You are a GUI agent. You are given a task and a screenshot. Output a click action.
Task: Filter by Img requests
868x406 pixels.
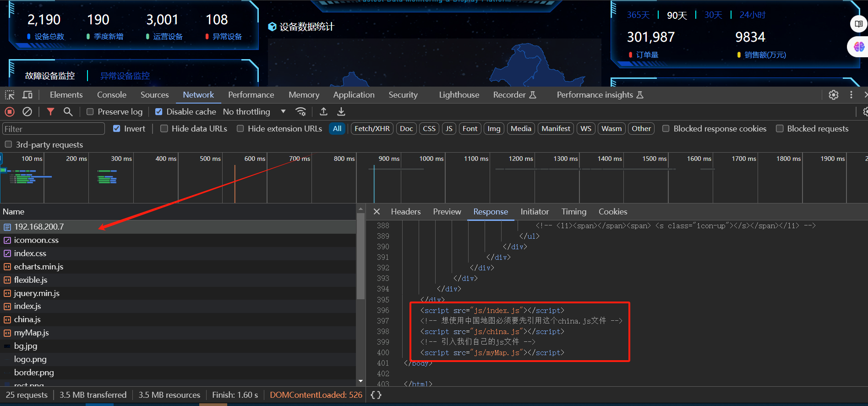[494, 129]
